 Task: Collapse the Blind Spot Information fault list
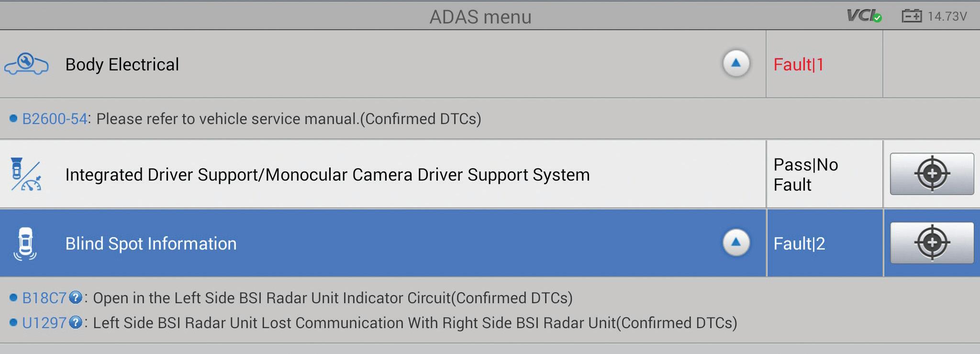tap(736, 242)
